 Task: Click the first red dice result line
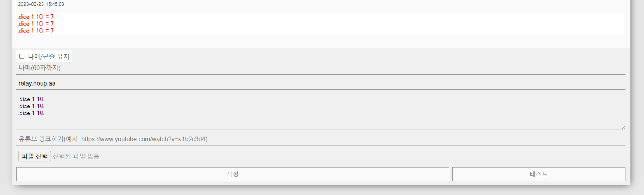(x=36, y=17)
